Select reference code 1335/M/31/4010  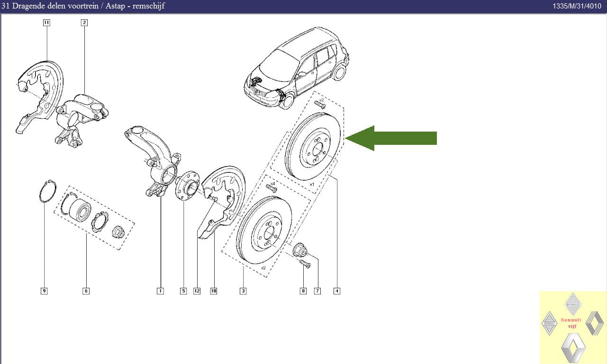point(578,6)
